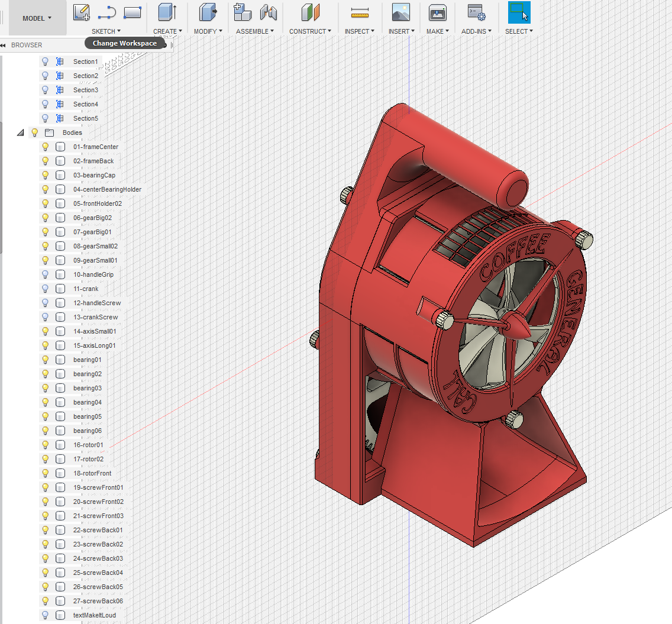Open the MODIFY dropdown menu
The height and width of the screenshot is (624, 672).
click(208, 31)
